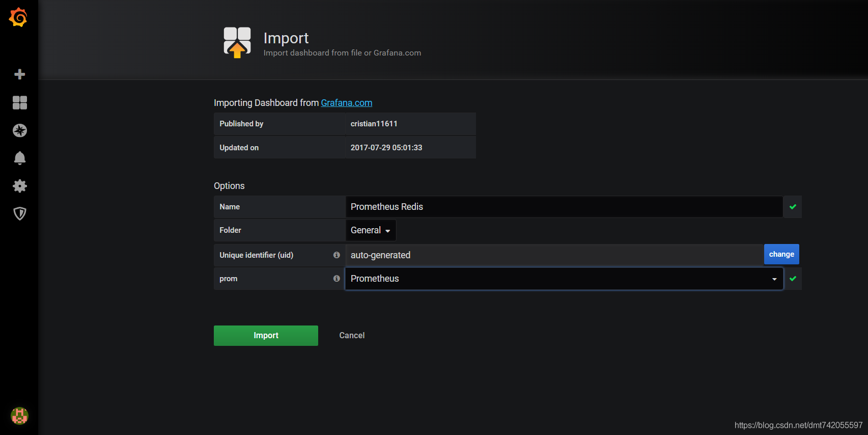Click the Import dashboard from file subtitle
This screenshot has width=868, height=435.
point(342,53)
